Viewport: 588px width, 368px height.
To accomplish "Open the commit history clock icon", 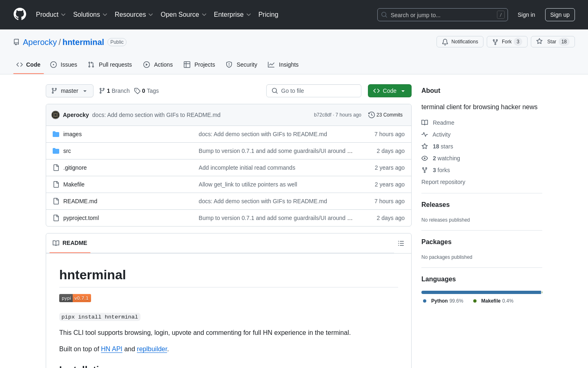I will point(371,115).
